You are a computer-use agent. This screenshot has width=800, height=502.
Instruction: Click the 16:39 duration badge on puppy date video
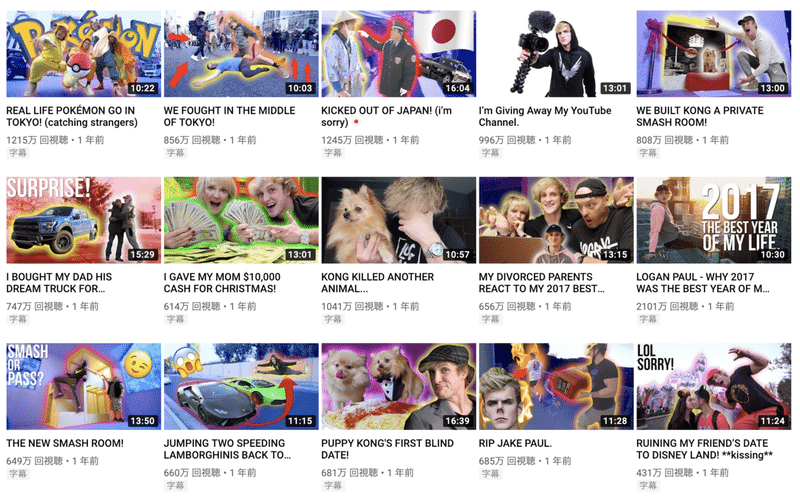point(457,421)
